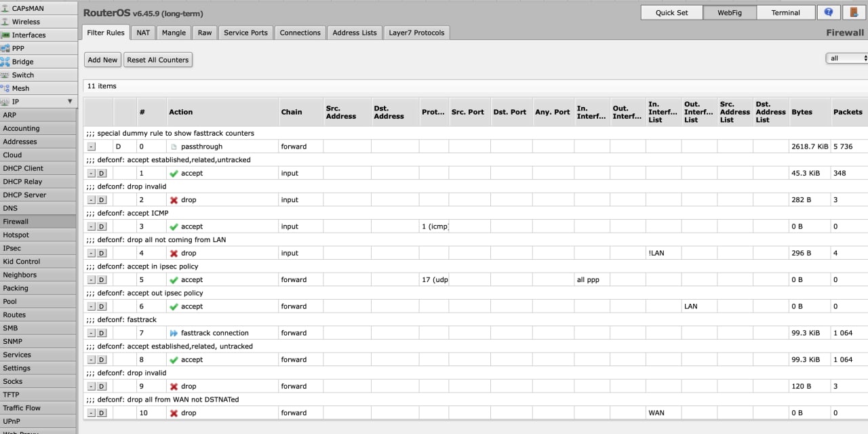This screenshot has height=434, width=868.
Task: Click the '2618.7 KiB' bytes value
Action: tap(810, 146)
